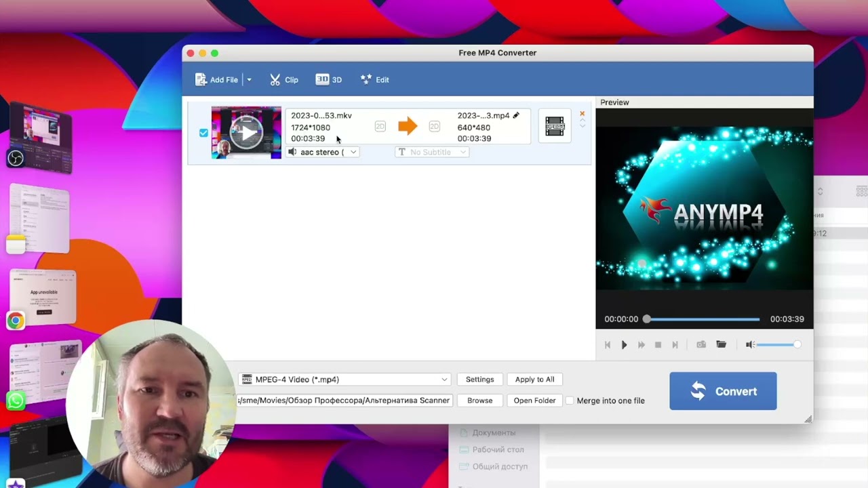Click the Add File toolbar button
This screenshot has height=488, width=868.
pos(216,80)
